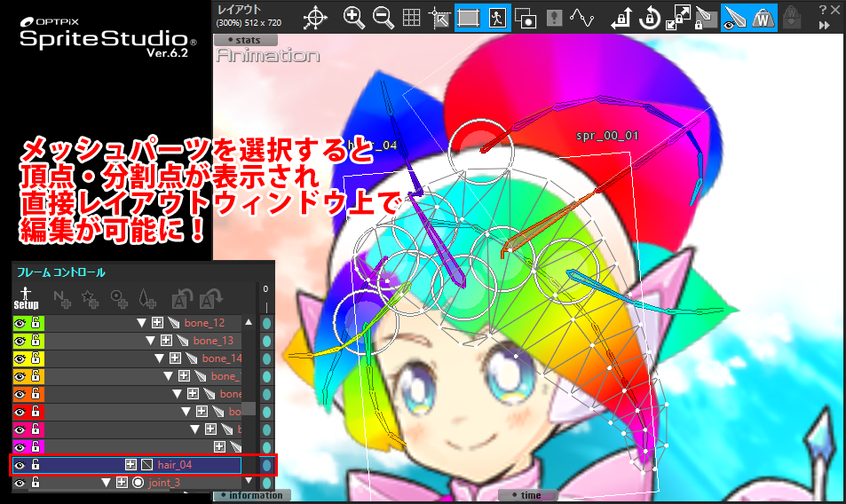The image size is (846, 504).
Task: Click the double-arrow expand icon
Action: (824, 25)
